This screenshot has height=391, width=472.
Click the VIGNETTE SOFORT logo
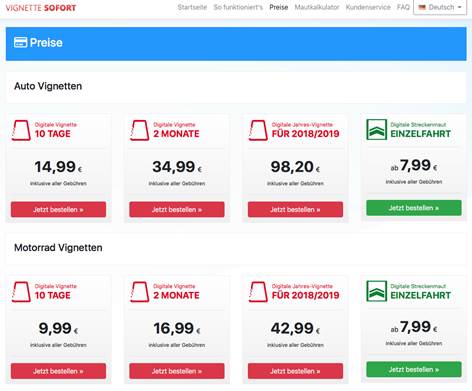41,8
